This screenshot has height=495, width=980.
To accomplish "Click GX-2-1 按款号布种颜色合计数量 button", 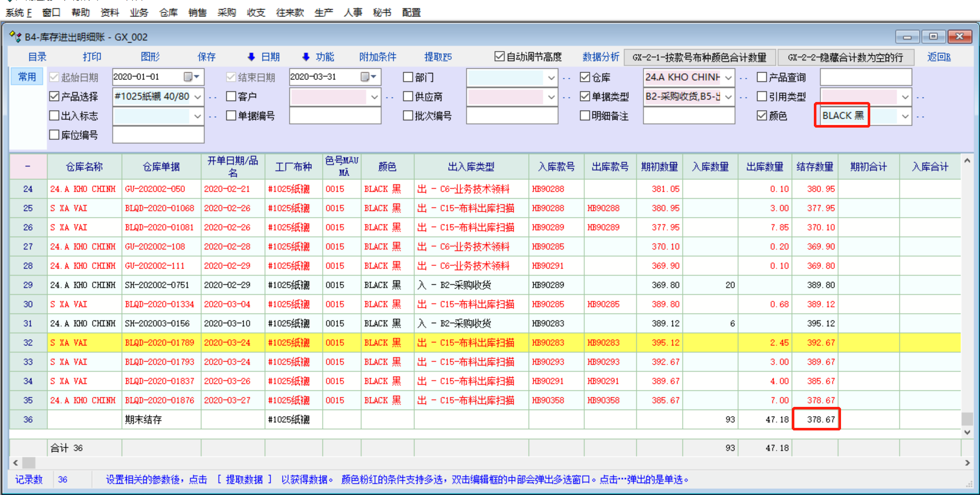I will 699,57.
